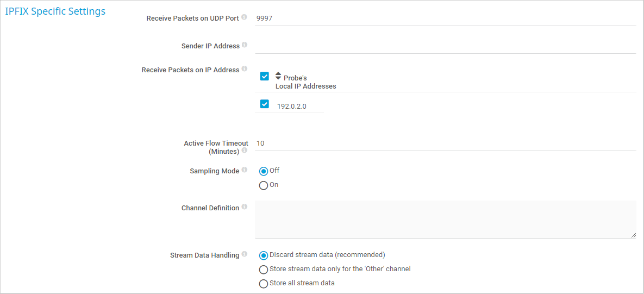Choose Store all stream data option
Viewport: 644px width, 294px height.
tap(264, 284)
